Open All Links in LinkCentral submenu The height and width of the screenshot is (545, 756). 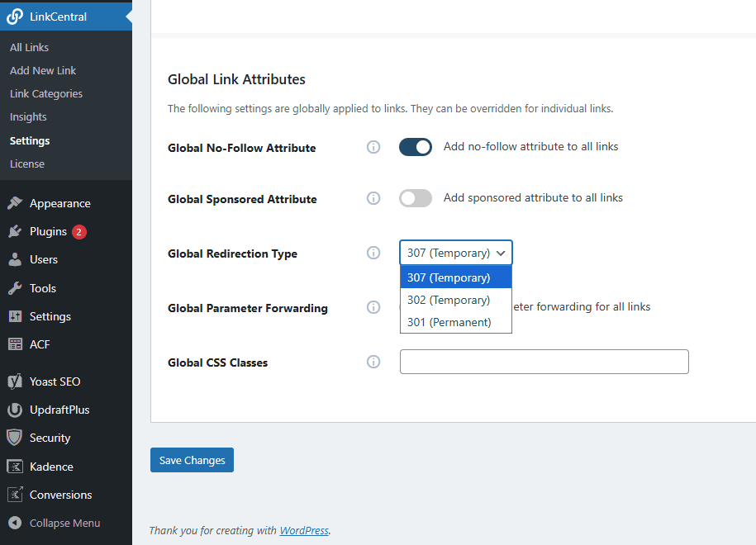coord(29,47)
